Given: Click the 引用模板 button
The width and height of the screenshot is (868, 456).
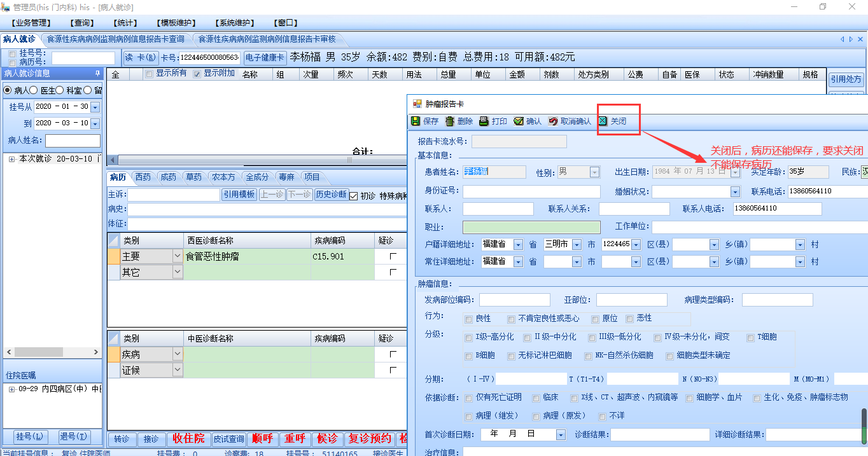Looking at the screenshot, I should pyautogui.click(x=239, y=195).
